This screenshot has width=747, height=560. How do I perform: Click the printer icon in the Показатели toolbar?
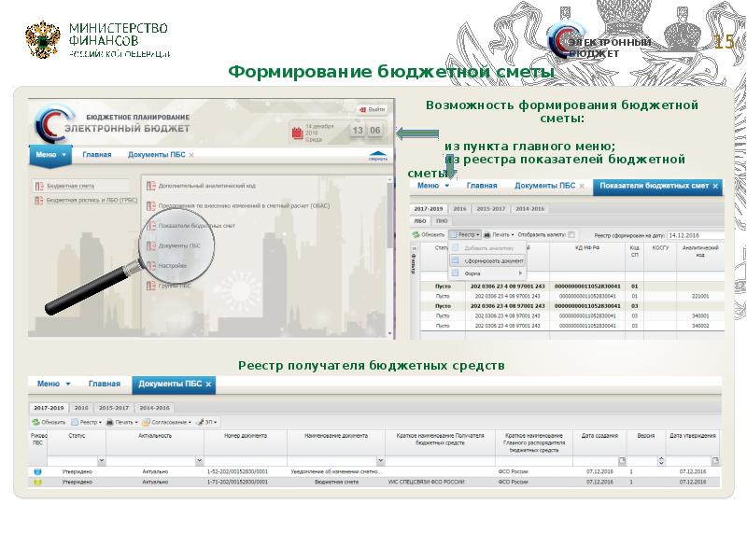click(x=487, y=234)
